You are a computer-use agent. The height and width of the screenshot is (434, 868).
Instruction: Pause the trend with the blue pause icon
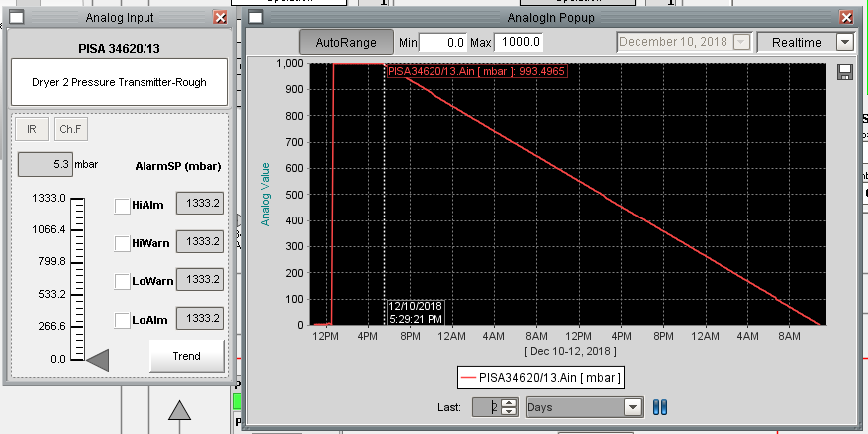tap(660, 407)
